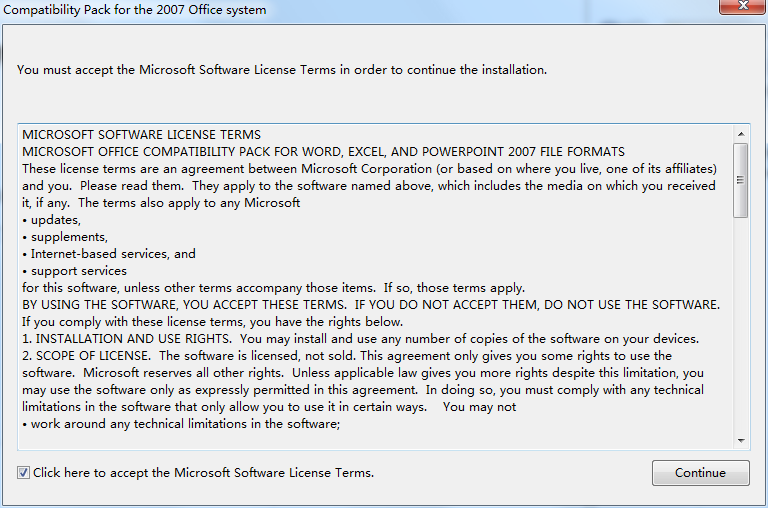
Task: Click the "updates," bullet in license text
Action: (55, 219)
